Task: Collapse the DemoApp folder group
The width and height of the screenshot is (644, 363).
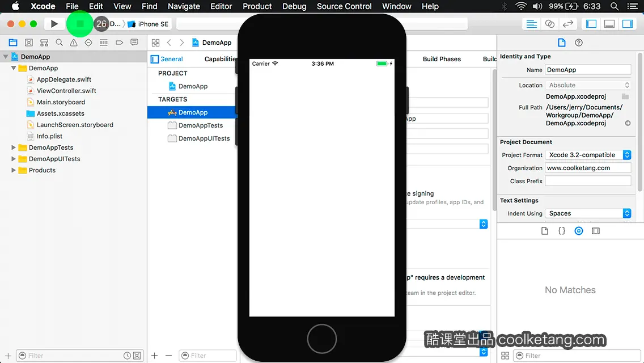Action: pyautogui.click(x=14, y=68)
